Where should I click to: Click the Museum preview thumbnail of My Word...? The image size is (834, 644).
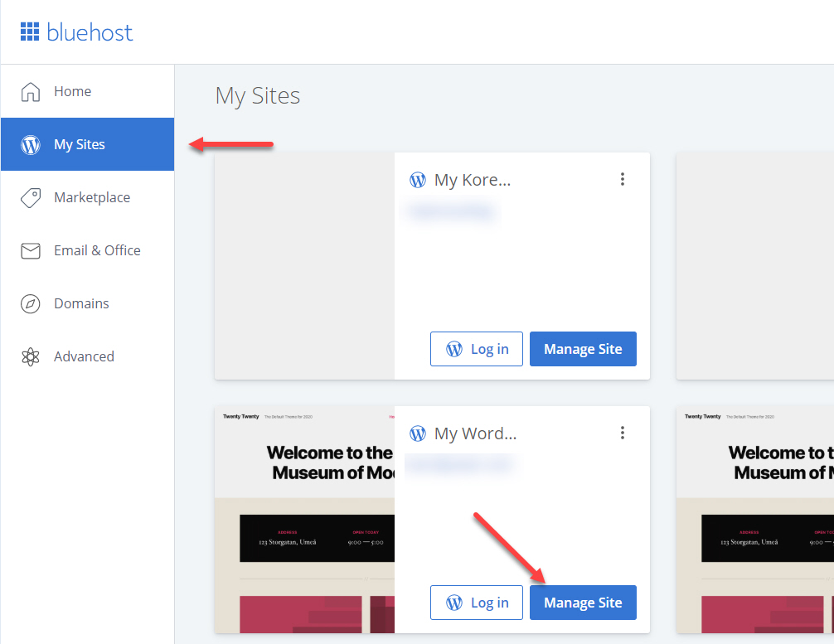coord(304,520)
